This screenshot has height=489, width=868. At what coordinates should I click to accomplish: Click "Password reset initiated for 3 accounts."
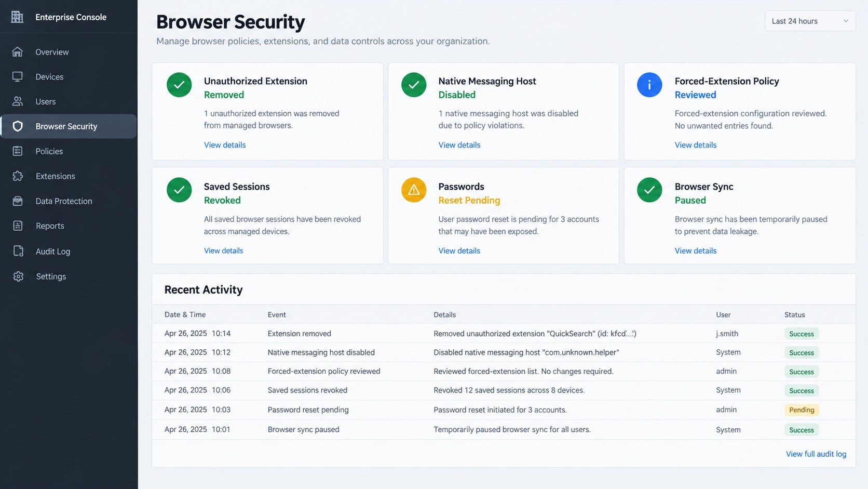[x=500, y=409]
